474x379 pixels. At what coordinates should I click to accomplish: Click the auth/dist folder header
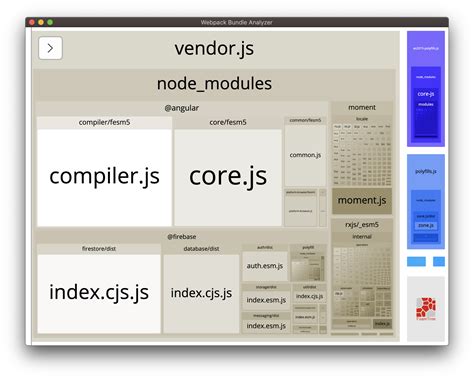coord(265,247)
